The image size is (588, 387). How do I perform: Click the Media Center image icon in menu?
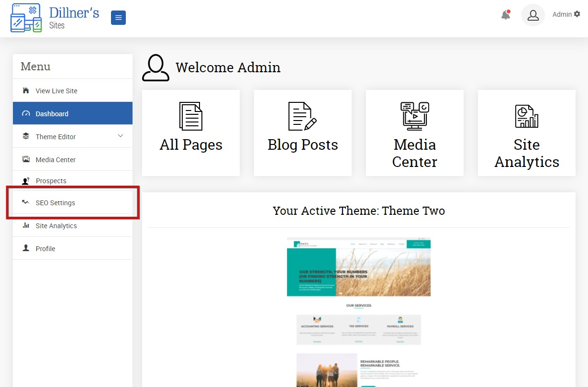26,159
